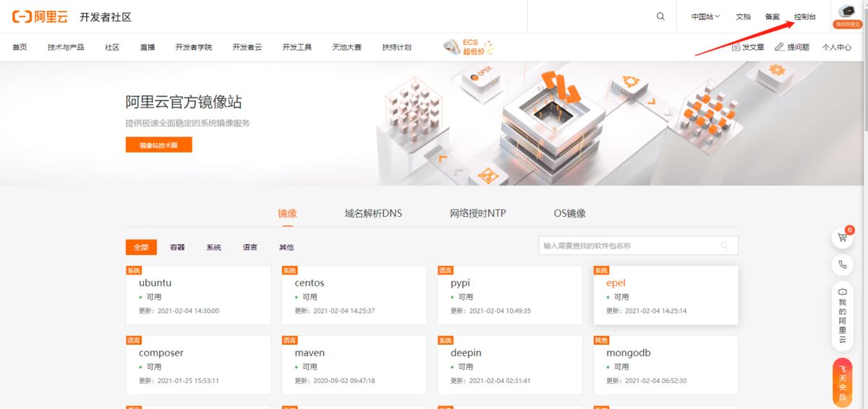The image size is (868, 409).
Task: Filter mirrors by 系统
Action: click(213, 247)
